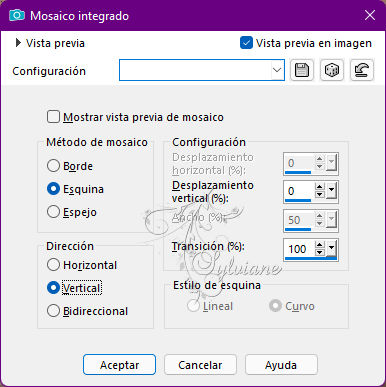Click the Aceptar button
Screen dimensions: 386x387
119,365
